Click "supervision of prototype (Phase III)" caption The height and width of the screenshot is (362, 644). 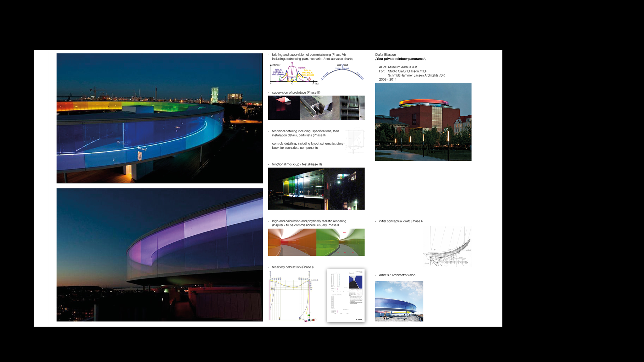(296, 93)
